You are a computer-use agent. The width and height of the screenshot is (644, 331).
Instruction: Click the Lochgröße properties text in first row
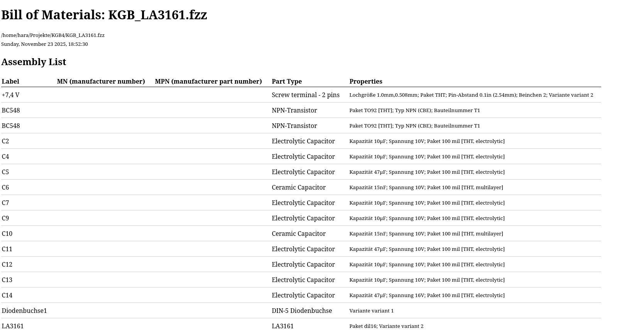tap(471, 95)
